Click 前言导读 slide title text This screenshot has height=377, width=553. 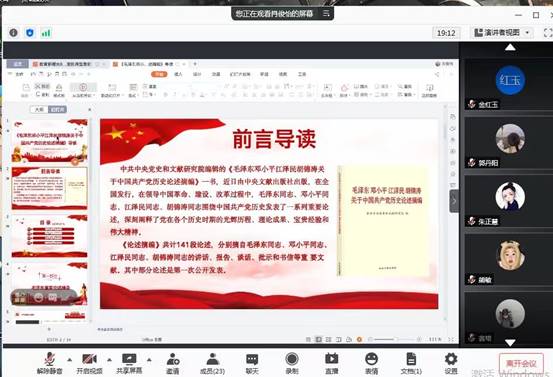point(274,139)
